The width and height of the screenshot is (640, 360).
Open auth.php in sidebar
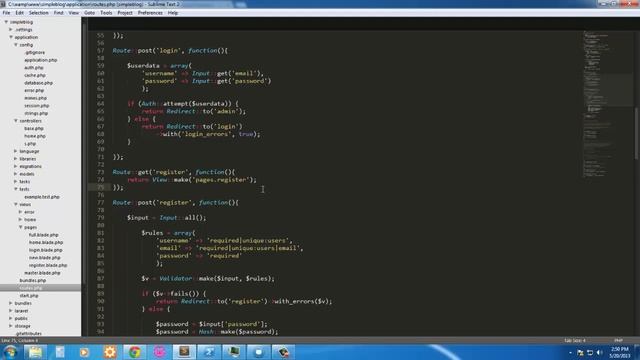point(33,68)
